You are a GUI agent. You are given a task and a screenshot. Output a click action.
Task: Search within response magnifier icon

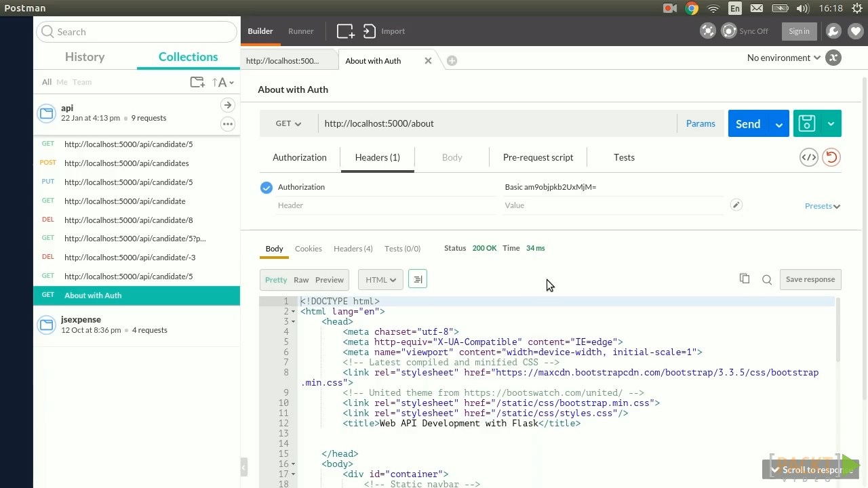point(767,279)
